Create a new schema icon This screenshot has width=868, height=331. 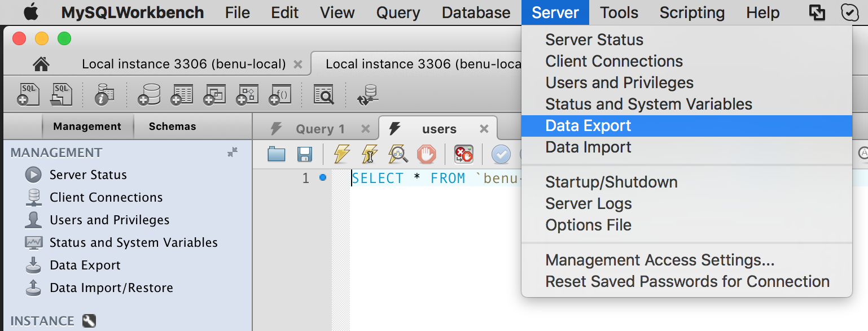click(149, 94)
